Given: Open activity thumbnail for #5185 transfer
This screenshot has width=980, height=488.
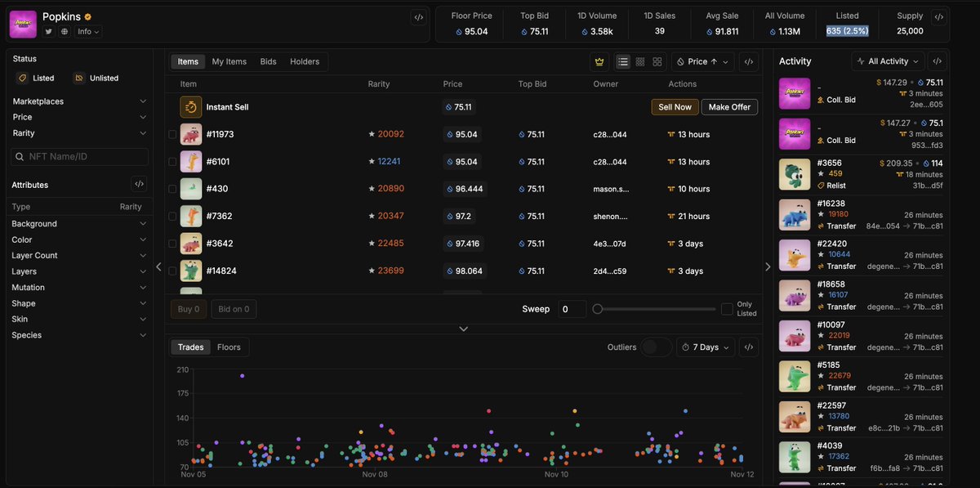Looking at the screenshot, I should [794, 376].
